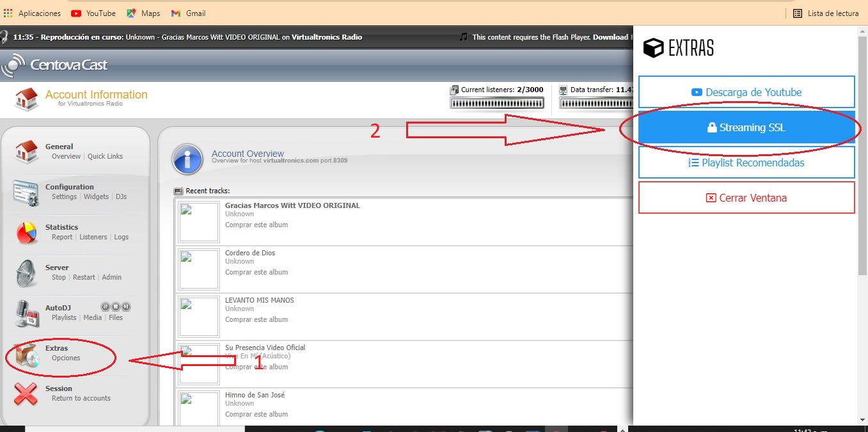This screenshot has width=868, height=432.
Task: Click the Account Overview info icon
Action: [187, 159]
